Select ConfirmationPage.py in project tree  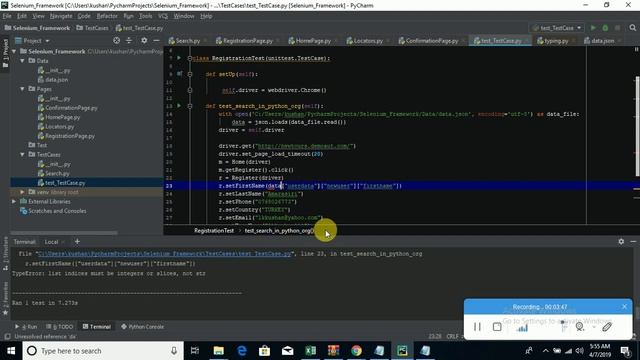[x=71, y=108]
